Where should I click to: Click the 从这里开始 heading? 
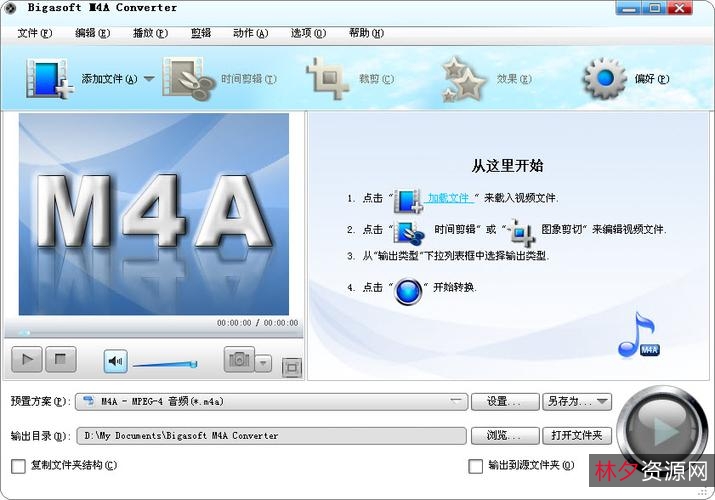tap(507, 165)
